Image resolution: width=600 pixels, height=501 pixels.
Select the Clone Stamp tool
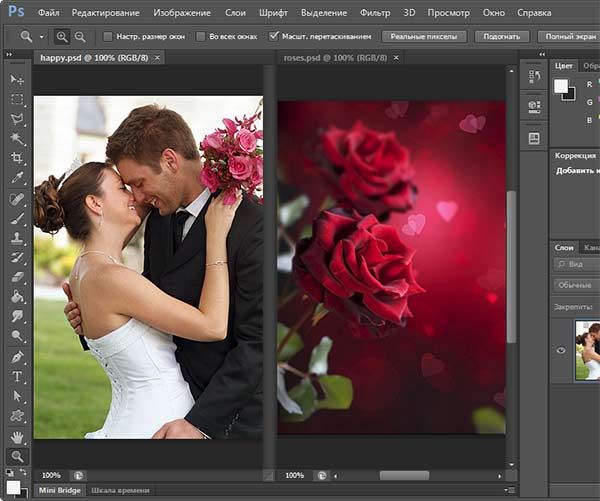tap(17, 238)
